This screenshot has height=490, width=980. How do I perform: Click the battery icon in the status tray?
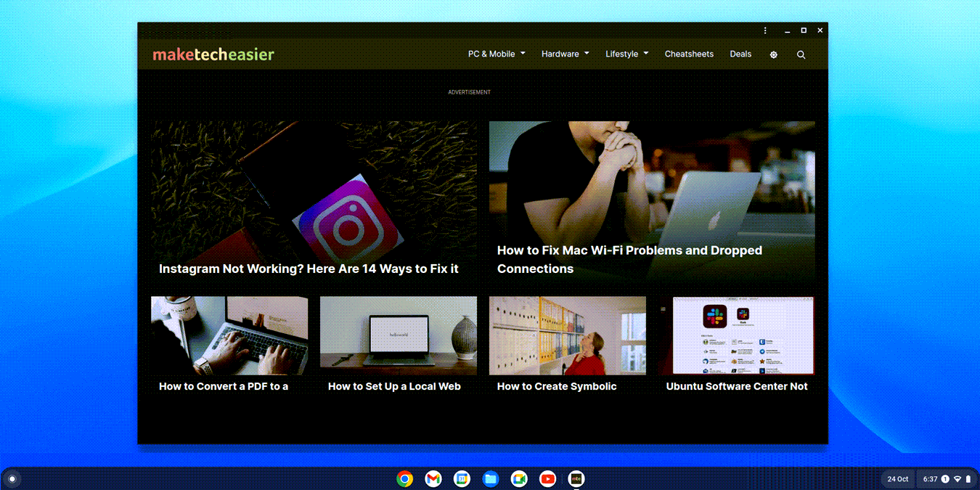click(x=970, y=478)
